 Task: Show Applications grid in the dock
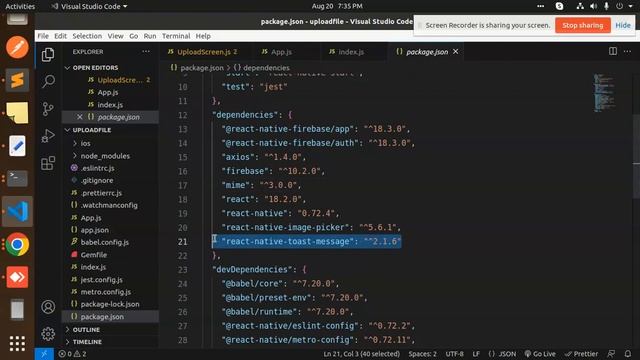(x=17, y=344)
